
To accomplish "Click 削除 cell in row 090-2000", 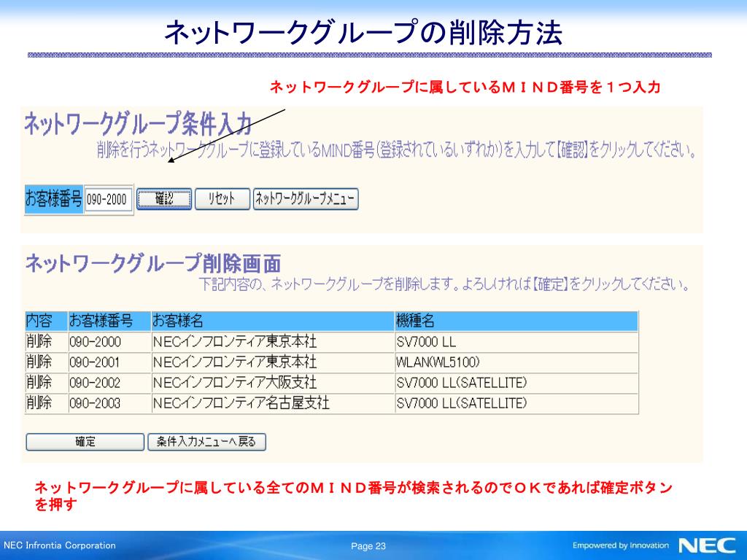I will click(46, 342).
